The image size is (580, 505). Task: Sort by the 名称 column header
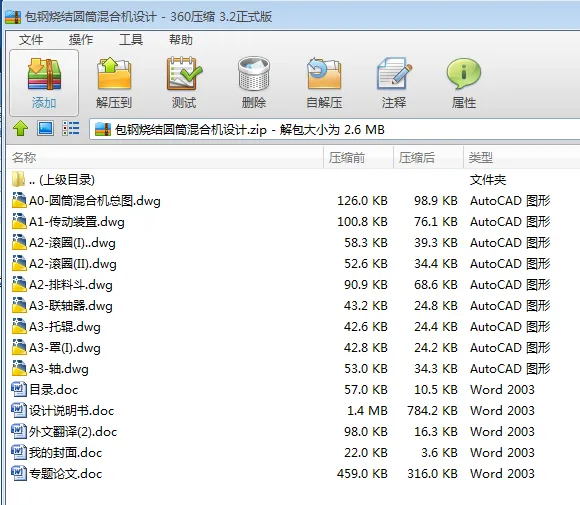pos(165,158)
